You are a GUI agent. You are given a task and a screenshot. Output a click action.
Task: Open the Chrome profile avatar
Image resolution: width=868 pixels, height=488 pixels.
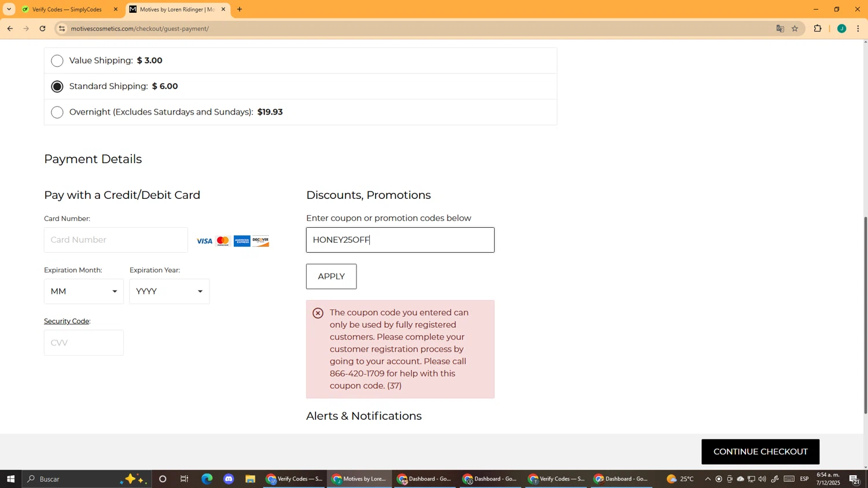(x=842, y=28)
